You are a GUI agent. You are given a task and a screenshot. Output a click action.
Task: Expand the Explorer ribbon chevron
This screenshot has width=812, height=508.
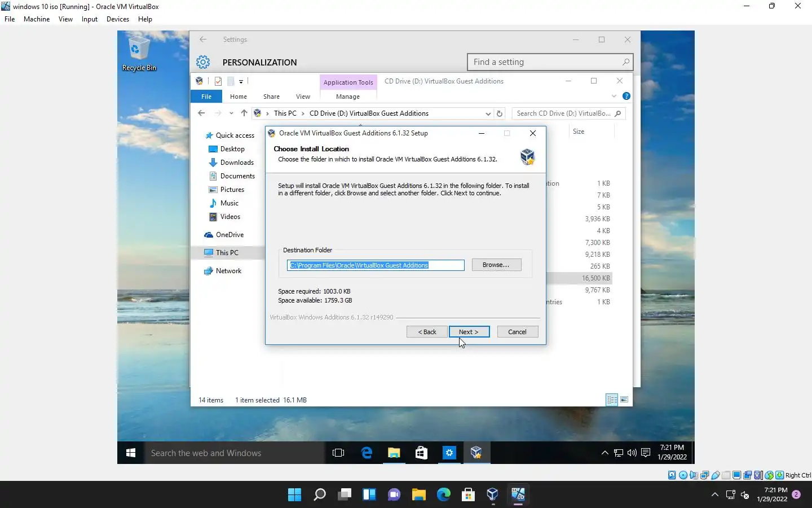(x=614, y=96)
